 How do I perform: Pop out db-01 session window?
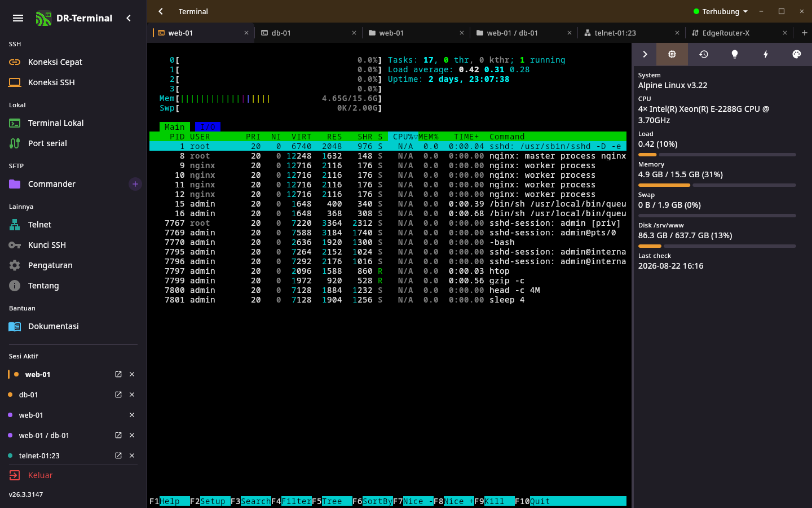pos(118,395)
